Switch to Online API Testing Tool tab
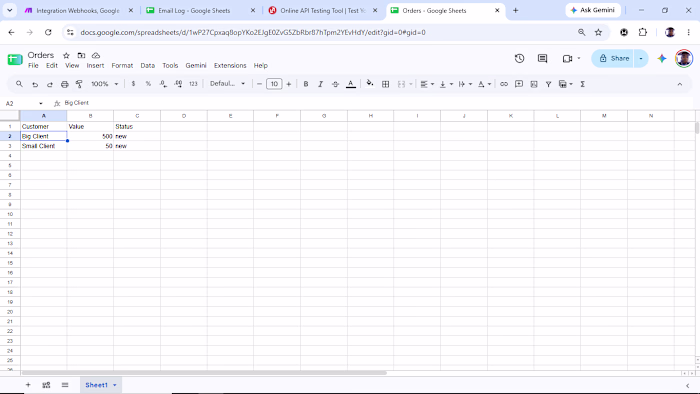This screenshot has height=394, width=700. pyautogui.click(x=324, y=10)
